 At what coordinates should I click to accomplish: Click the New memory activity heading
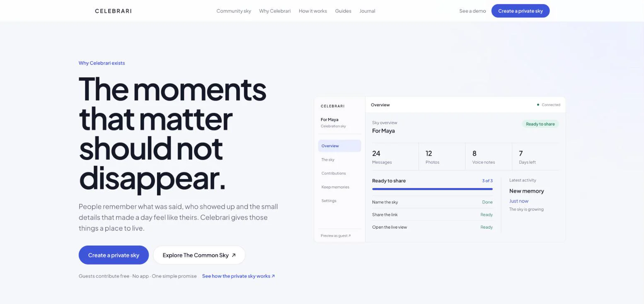pos(526,191)
